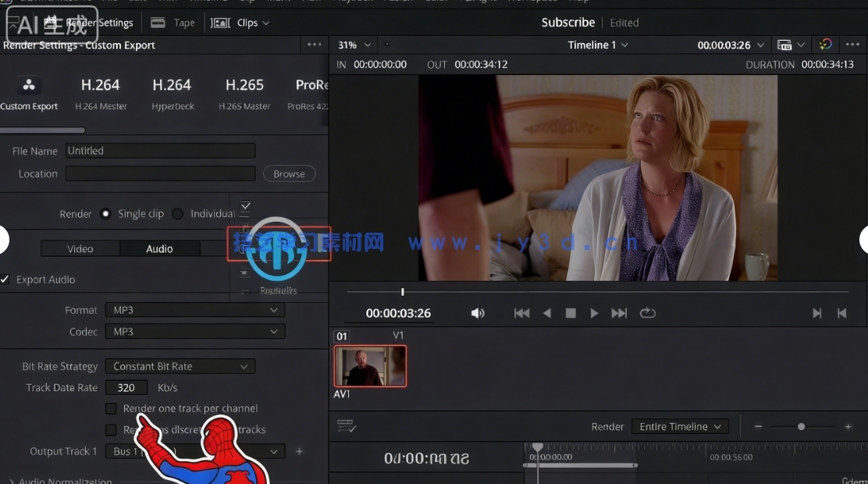Open the Bit Rate Strategy dropdown
The height and width of the screenshot is (484, 868).
click(x=180, y=366)
